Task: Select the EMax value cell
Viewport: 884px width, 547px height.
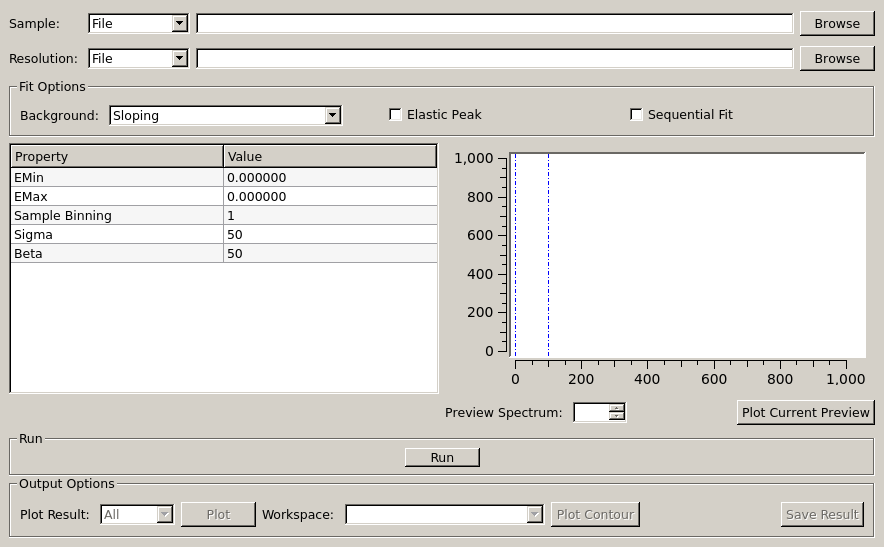Action: pyautogui.click(x=330, y=196)
